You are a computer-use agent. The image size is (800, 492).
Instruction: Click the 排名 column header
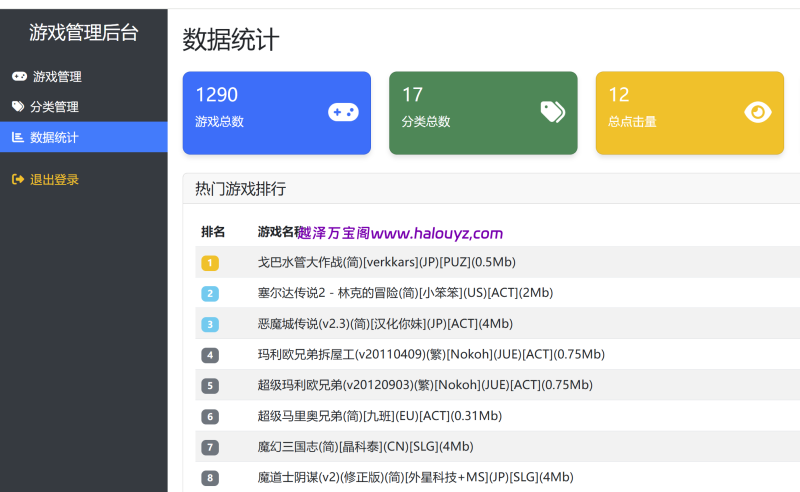213,232
